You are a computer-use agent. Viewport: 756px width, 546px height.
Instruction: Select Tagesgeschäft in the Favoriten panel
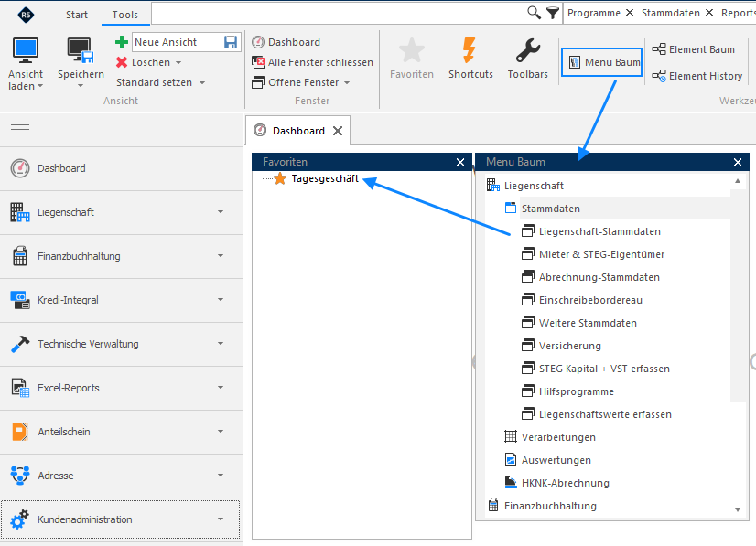tap(325, 178)
